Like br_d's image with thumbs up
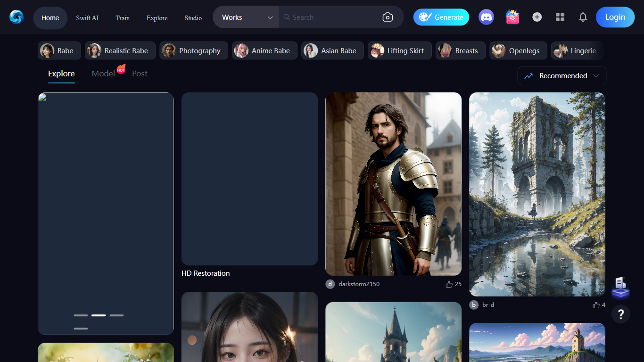 pyautogui.click(x=596, y=305)
